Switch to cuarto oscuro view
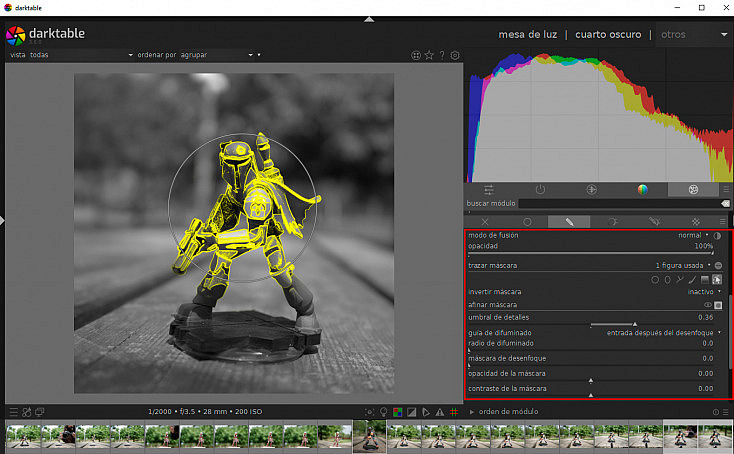 (608, 34)
